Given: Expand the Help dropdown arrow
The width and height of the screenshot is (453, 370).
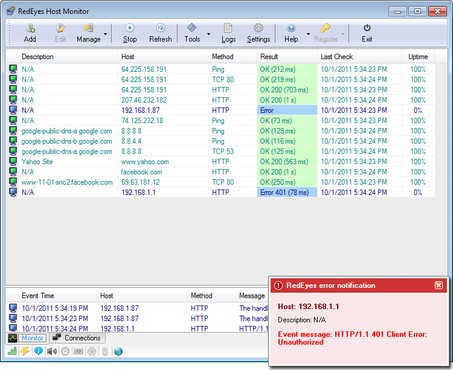Looking at the screenshot, I should [308, 34].
